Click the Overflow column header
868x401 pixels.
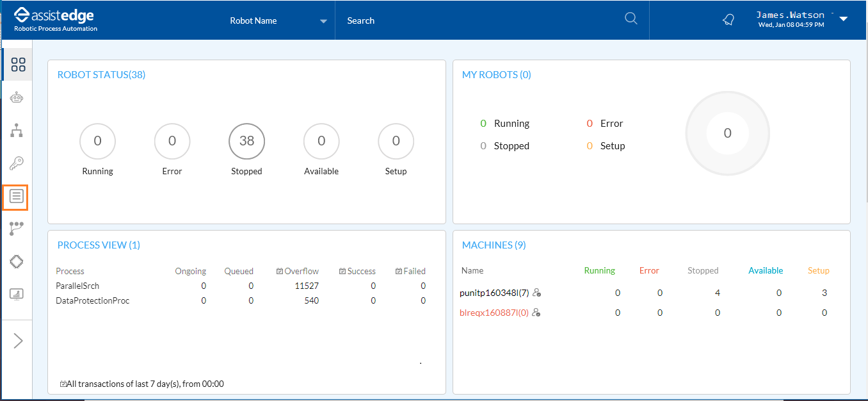[x=297, y=271]
